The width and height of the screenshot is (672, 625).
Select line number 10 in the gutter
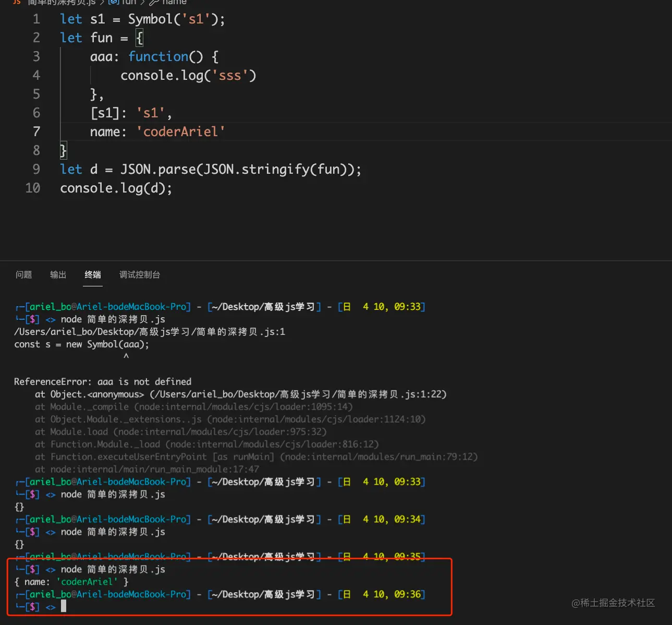pyautogui.click(x=32, y=188)
